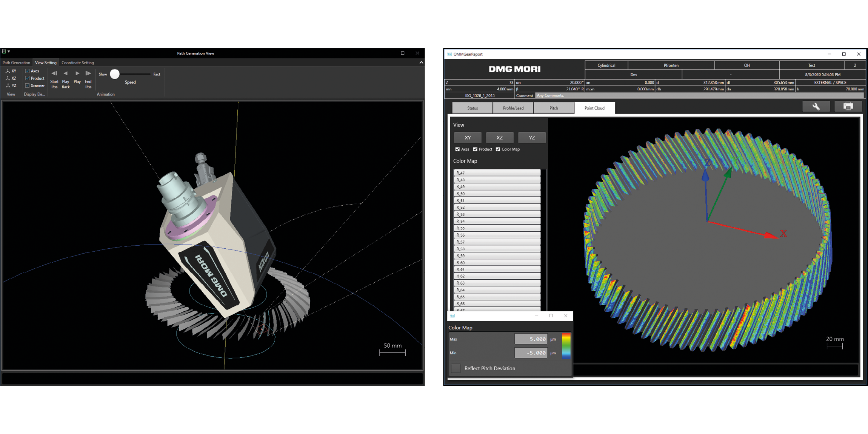The width and height of the screenshot is (868, 434).
Task: Click XY view button in OMMGearReport
Action: coord(468,138)
